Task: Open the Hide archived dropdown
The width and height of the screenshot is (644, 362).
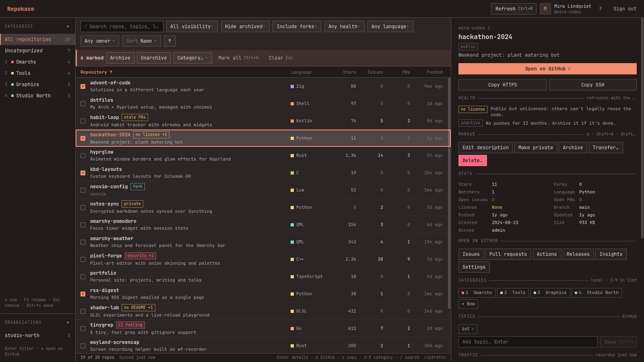Action: click(x=245, y=27)
